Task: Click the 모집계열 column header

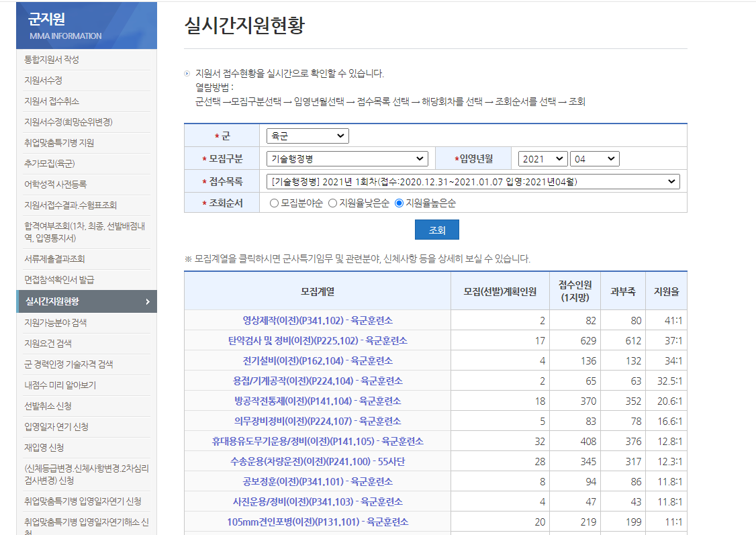Action: tap(318, 291)
